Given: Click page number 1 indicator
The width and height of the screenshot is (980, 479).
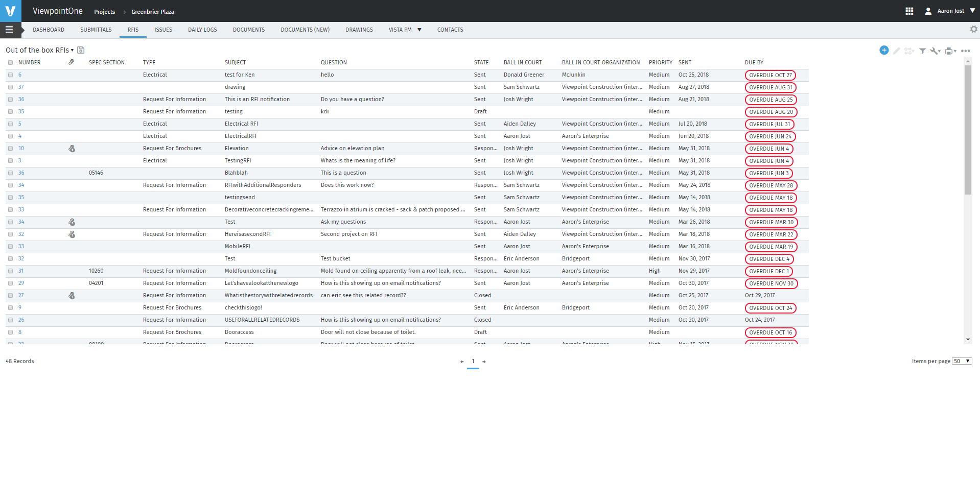Looking at the screenshot, I should pos(473,362).
